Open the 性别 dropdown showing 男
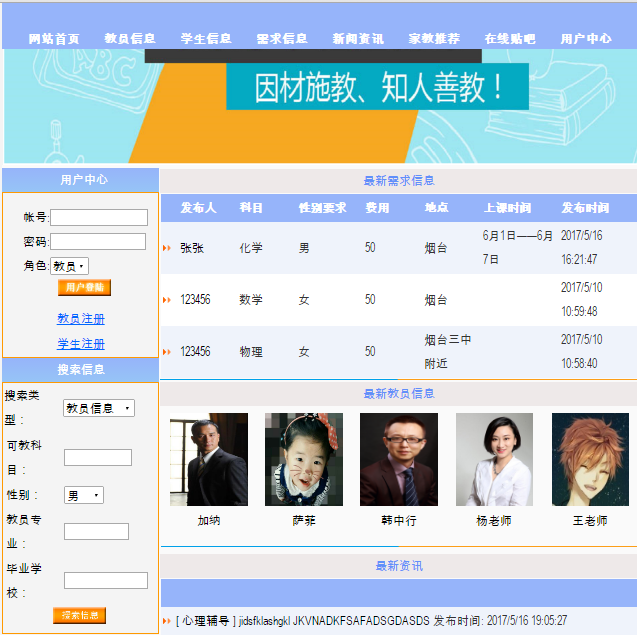This screenshot has width=637, height=635. 84,495
